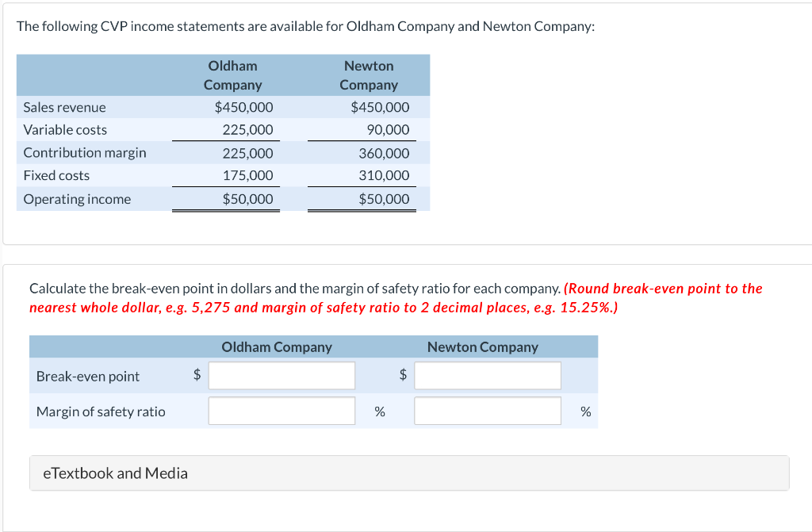Screen dimensions: 812x532
Task: Click the Sales revenue row label
Action: pos(65,107)
